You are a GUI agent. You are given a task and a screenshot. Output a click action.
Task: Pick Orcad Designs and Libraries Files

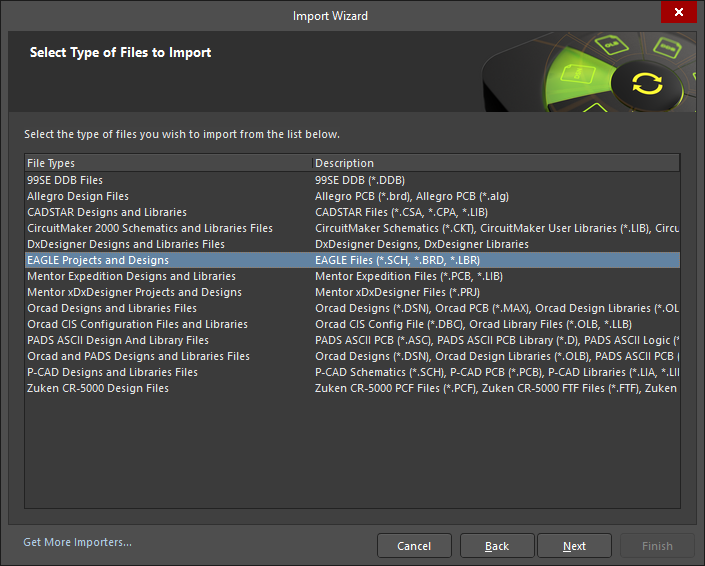pyautogui.click(x=352, y=308)
